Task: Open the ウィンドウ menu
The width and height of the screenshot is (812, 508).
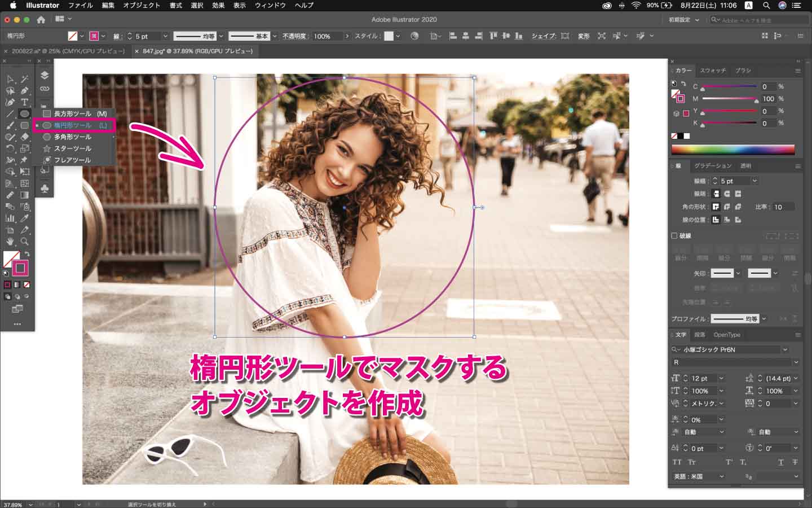Action: coord(270,5)
